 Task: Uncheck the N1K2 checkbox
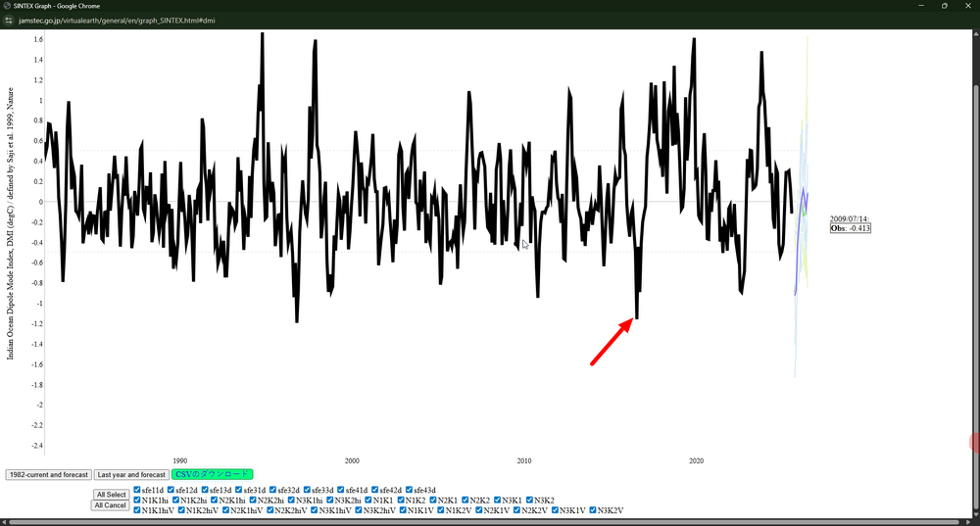pyautogui.click(x=401, y=500)
